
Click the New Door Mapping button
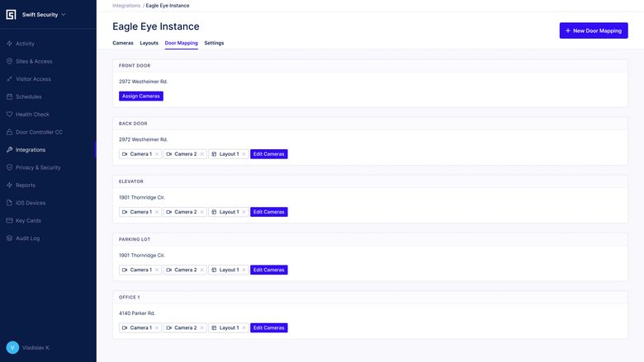593,31
